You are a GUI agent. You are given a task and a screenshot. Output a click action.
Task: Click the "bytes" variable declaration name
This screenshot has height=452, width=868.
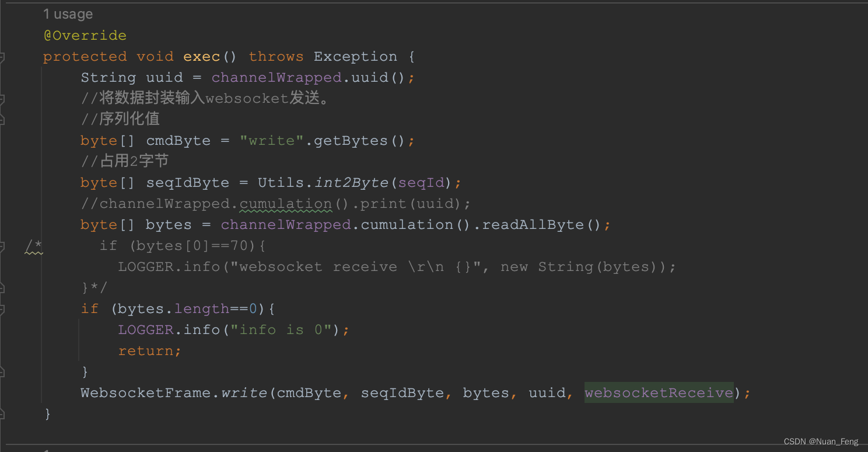pyautogui.click(x=169, y=225)
